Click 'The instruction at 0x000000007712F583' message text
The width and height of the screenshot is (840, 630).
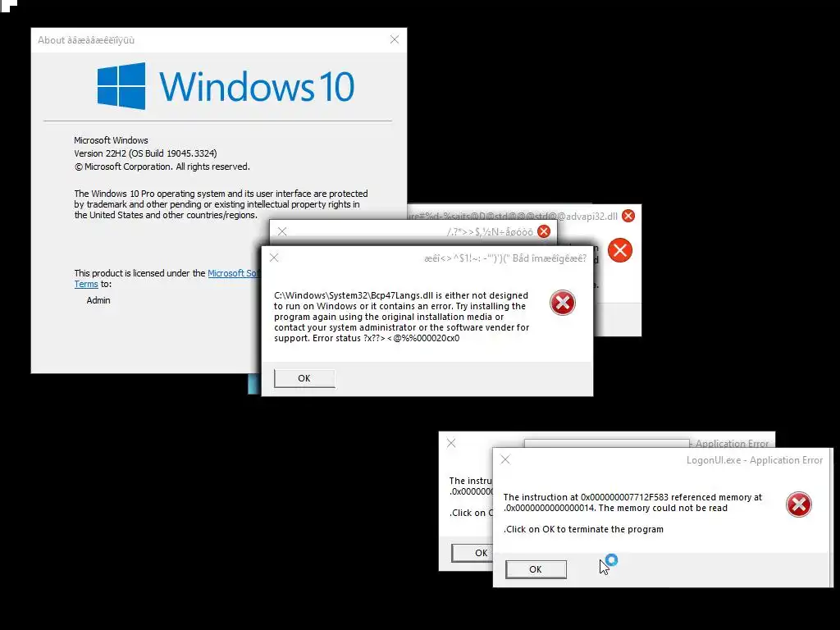click(x=632, y=503)
